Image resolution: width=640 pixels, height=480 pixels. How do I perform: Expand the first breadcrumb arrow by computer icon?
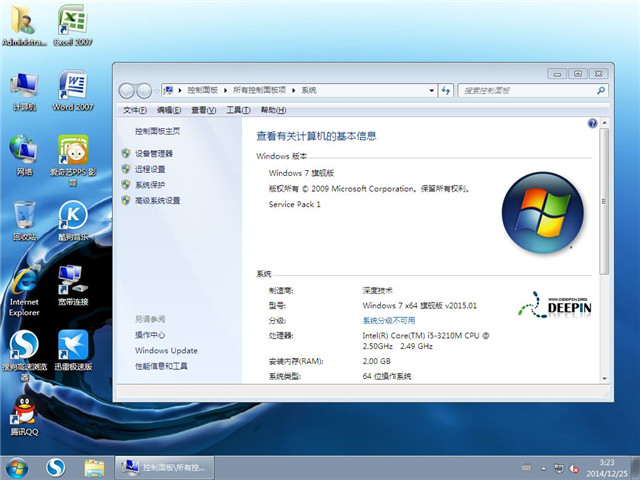[180, 90]
